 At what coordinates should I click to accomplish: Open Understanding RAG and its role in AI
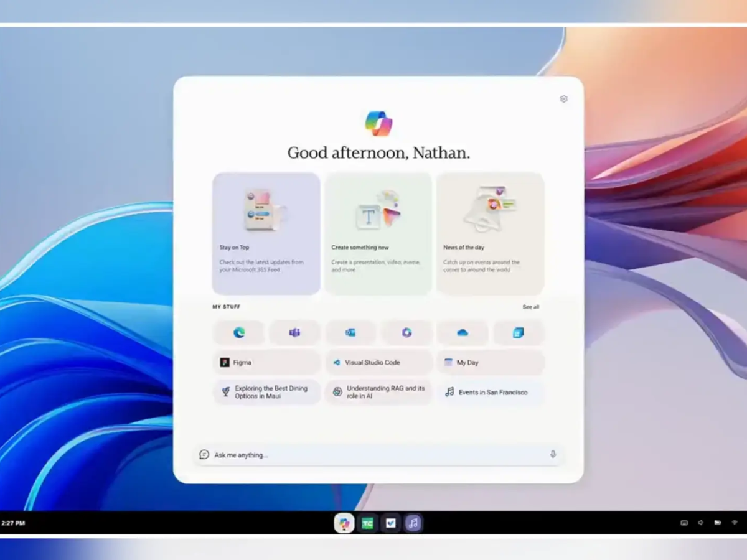point(378,392)
